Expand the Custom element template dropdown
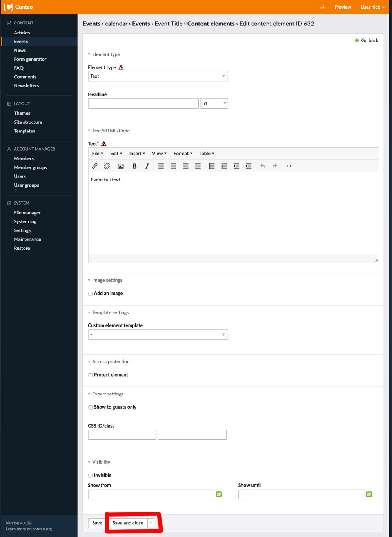 pos(158,334)
